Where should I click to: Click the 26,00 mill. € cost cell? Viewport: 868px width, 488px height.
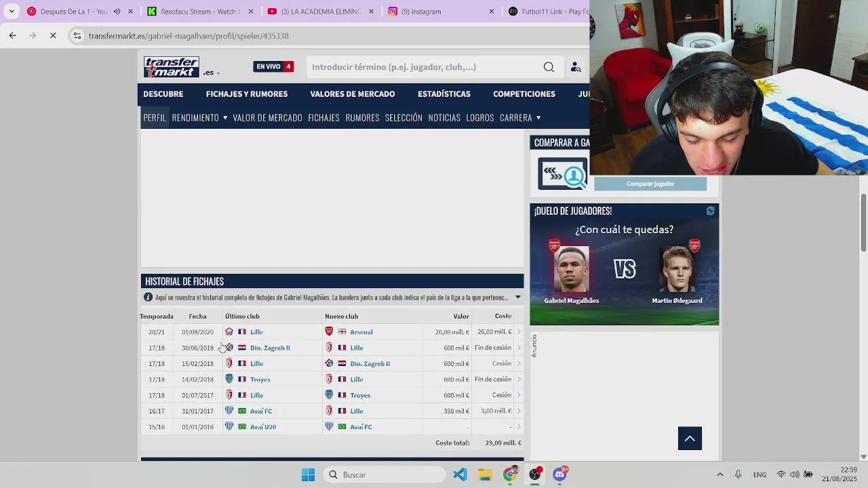(x=494, y=332)
